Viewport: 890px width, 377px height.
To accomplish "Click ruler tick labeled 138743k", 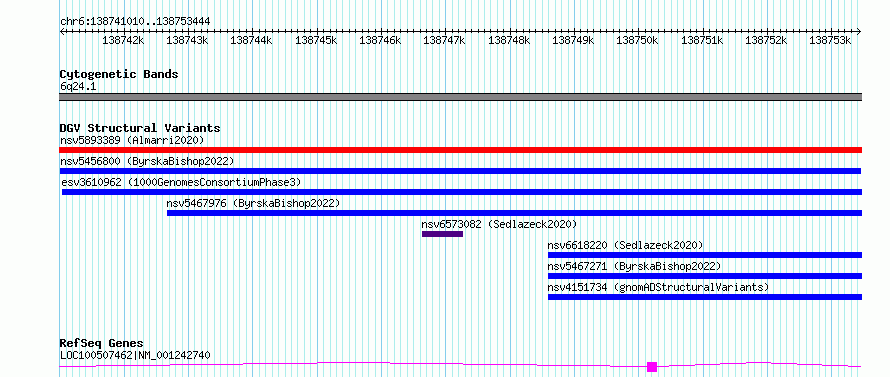I will [187, 40].
